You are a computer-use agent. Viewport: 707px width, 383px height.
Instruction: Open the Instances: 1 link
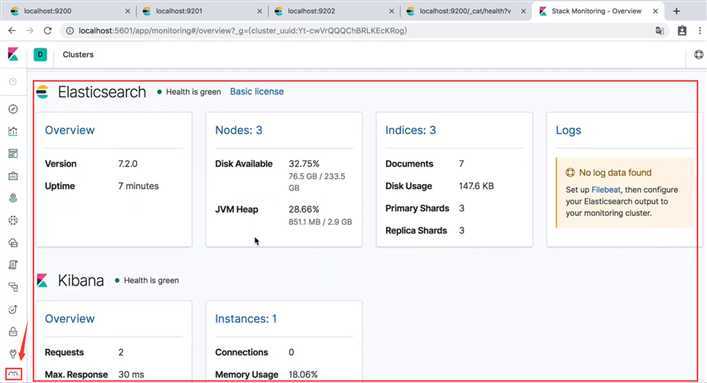click(x=246, y=318)
